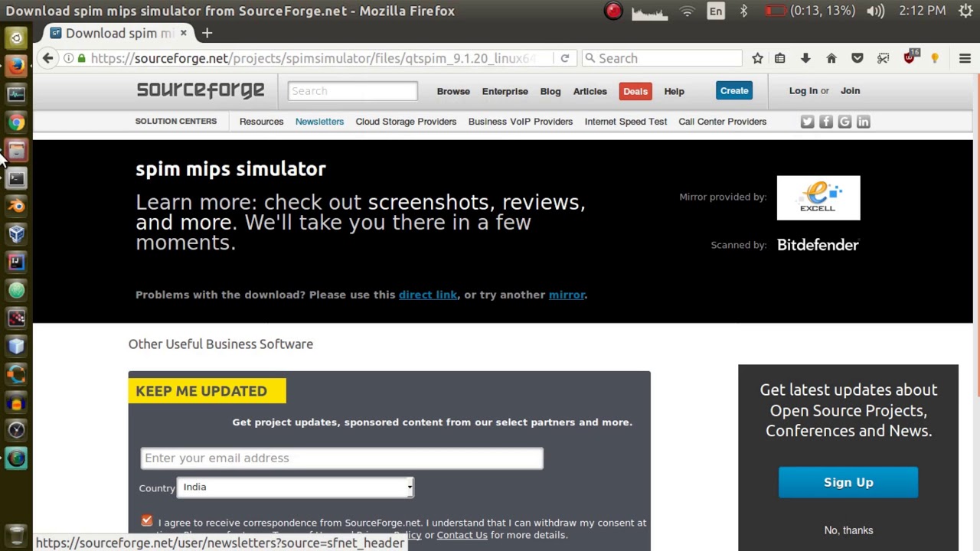Open the system power cog menu

(x=964, y=11)
